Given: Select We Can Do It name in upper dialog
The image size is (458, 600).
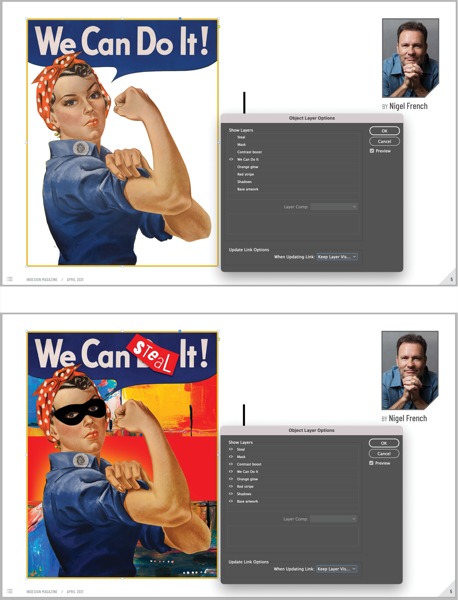Looking at the screenshot, I should [248, 160].
